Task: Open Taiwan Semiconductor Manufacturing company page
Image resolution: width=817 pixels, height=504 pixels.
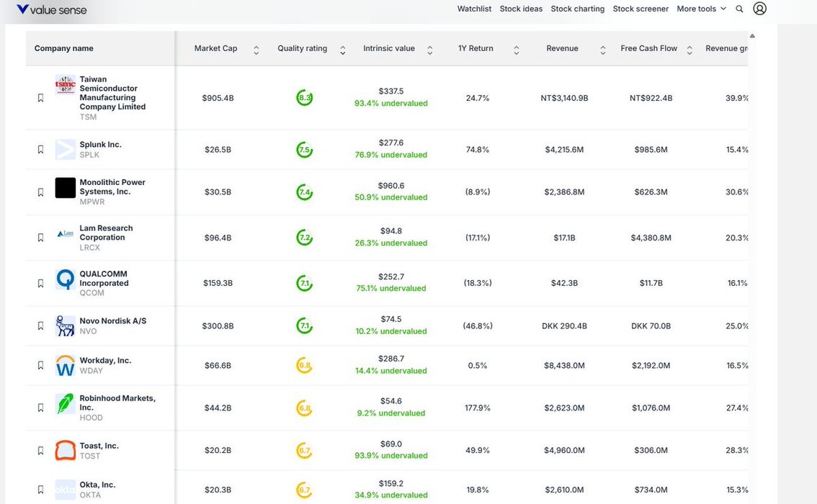Action: (x=112, y=93)
